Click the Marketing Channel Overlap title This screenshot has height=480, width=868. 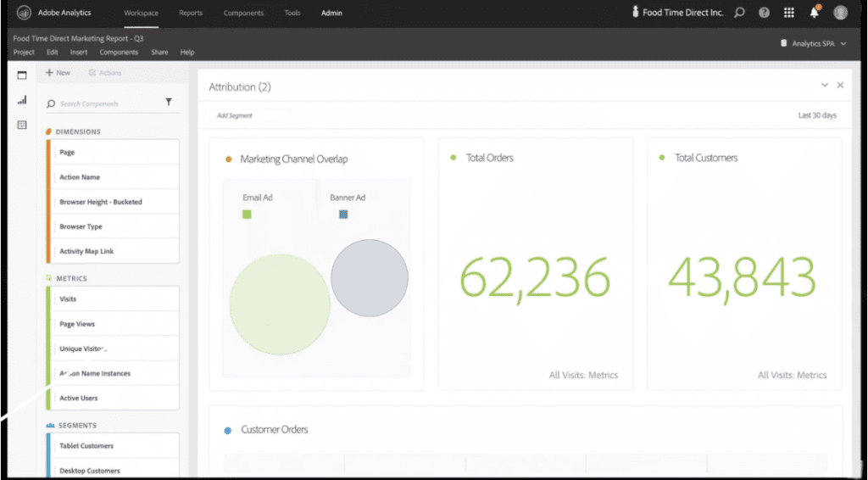point(294,159)
